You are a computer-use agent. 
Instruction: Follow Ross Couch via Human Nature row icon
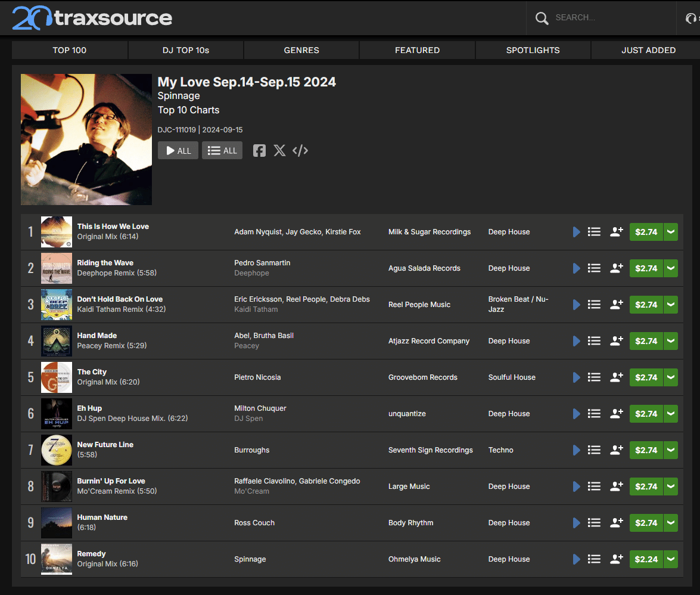617,522
